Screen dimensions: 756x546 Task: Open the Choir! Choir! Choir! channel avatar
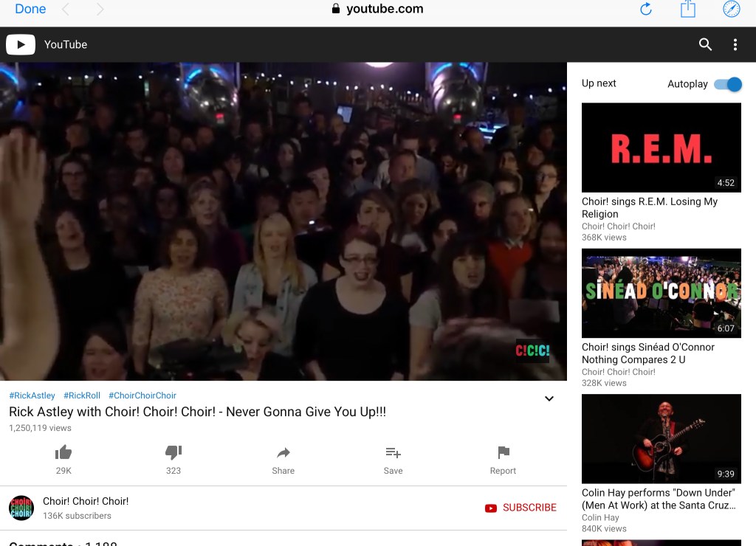click(21, 508)
